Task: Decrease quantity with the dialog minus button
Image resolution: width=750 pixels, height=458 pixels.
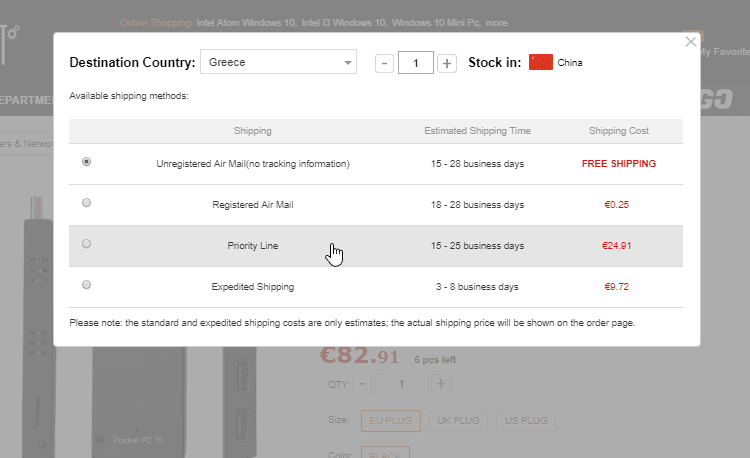Action: [384, 63]
